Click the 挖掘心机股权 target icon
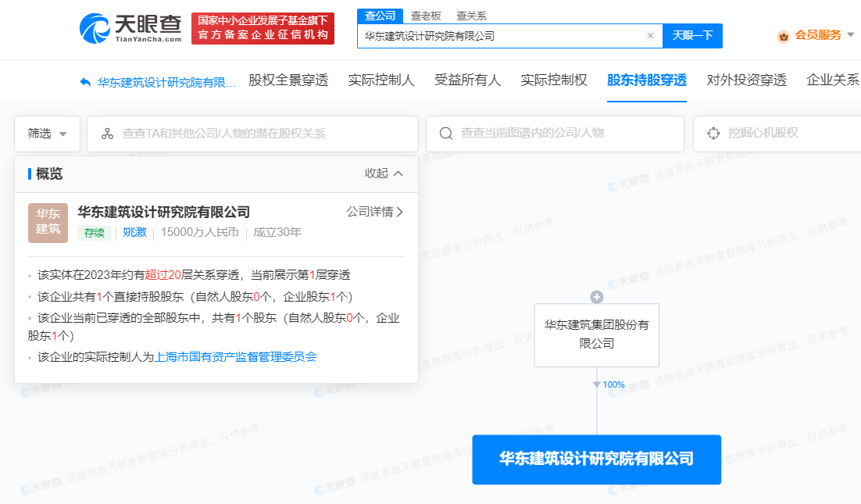861x504 pixels. coord(713,134)
